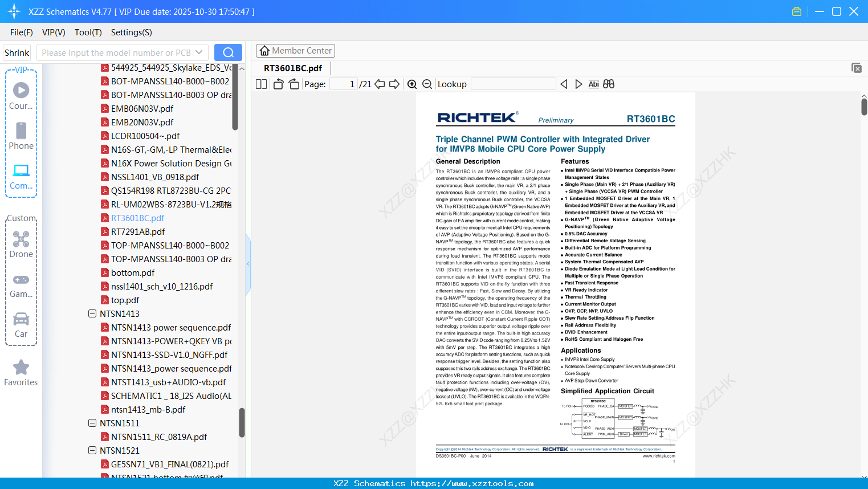The height and width of the screenshot is (489, 868).
Task: Collapse the NTSN1521 folder
Action: [92, 450]
